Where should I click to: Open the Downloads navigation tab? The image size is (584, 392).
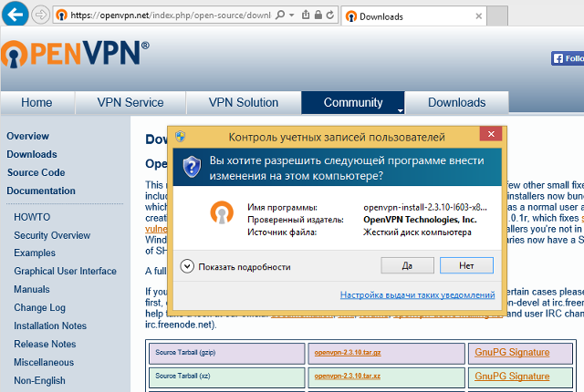pyautogui.click(x=456, y=102)
